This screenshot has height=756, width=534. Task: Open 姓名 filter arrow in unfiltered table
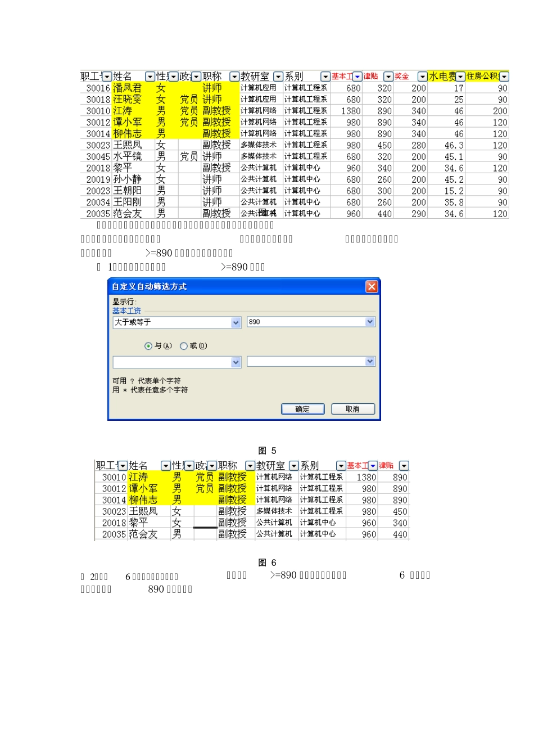[150, 76]
